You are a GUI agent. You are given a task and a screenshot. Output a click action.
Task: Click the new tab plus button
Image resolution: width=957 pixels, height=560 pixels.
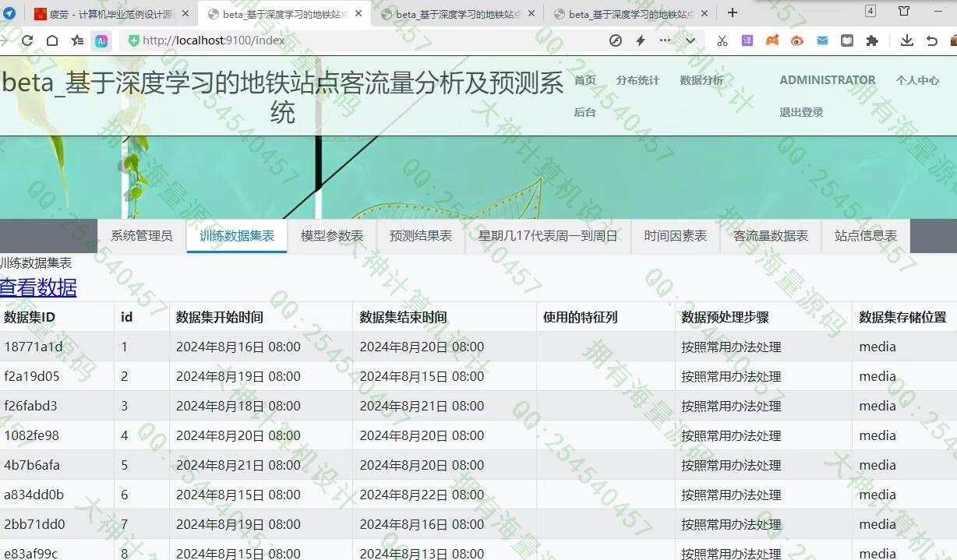[733, 12]
